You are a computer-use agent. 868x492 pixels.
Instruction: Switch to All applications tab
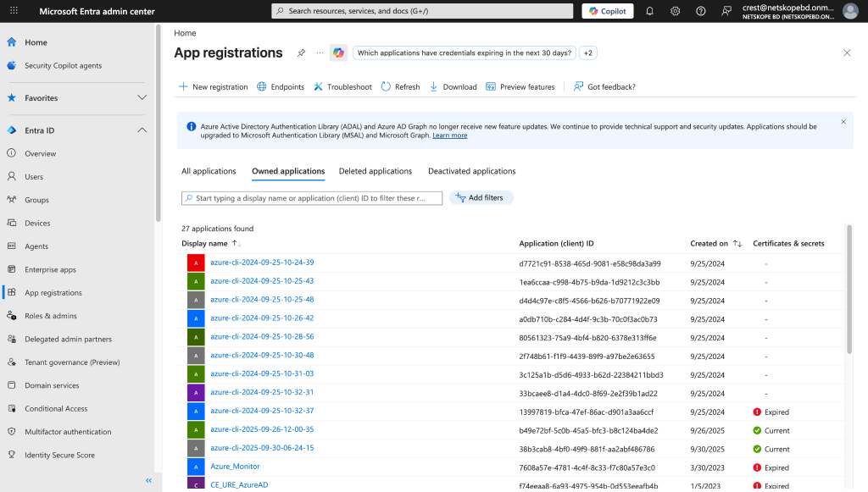(x=209, y=171)
